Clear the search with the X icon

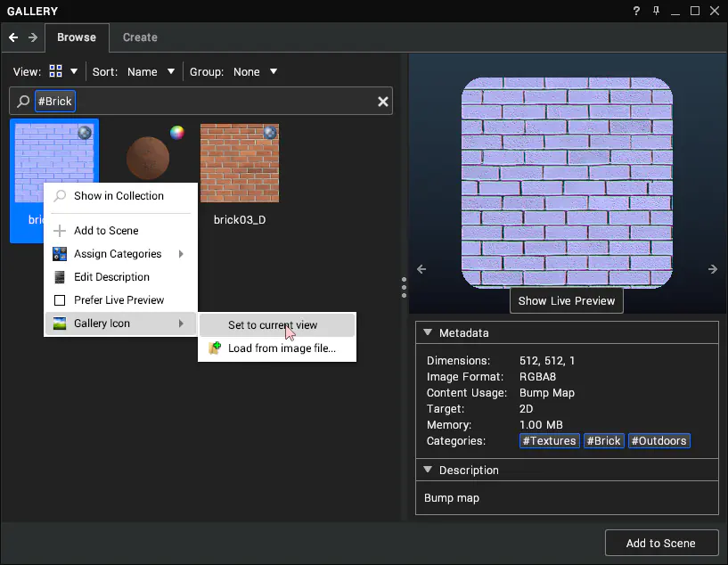click(x=382, y=102)
